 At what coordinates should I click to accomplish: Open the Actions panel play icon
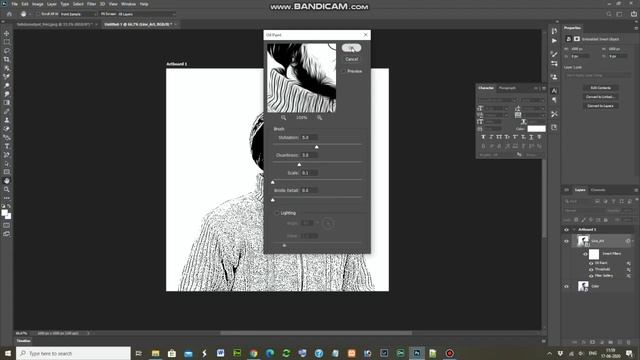pyautogui.click(x=554, y=41)
